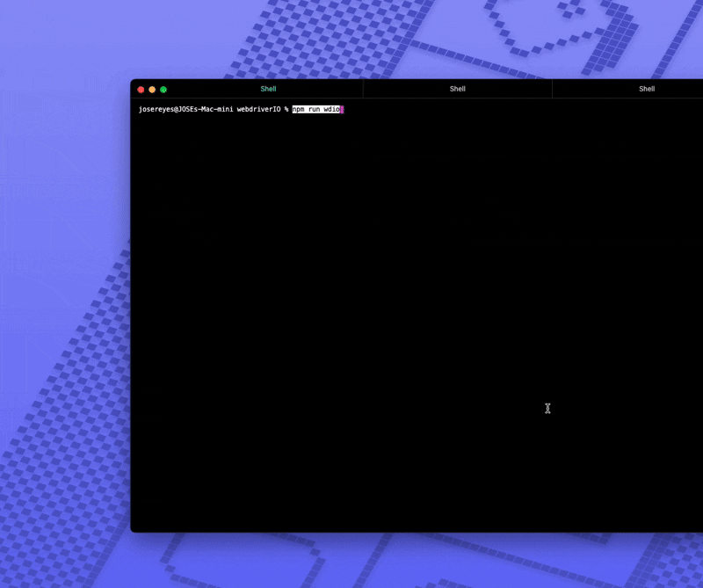Switch to the middle Shell tab
This screenshot has width=703, height=588.
457,89
